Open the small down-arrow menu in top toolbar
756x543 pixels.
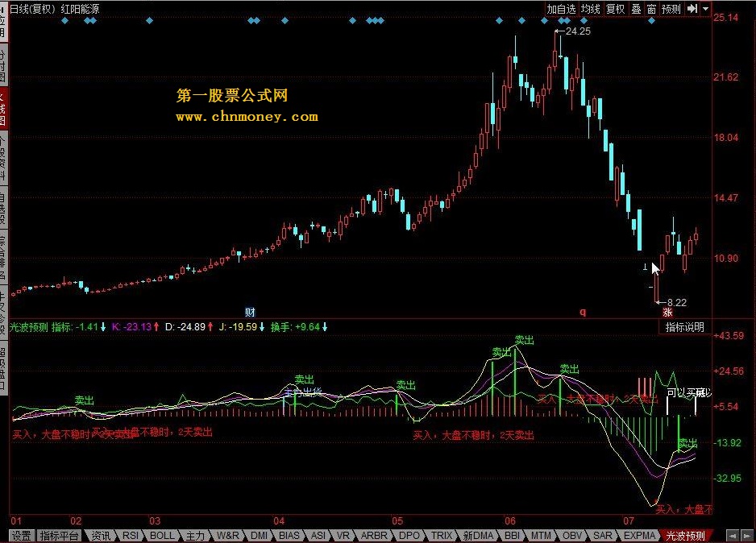(x=705, y=9)
